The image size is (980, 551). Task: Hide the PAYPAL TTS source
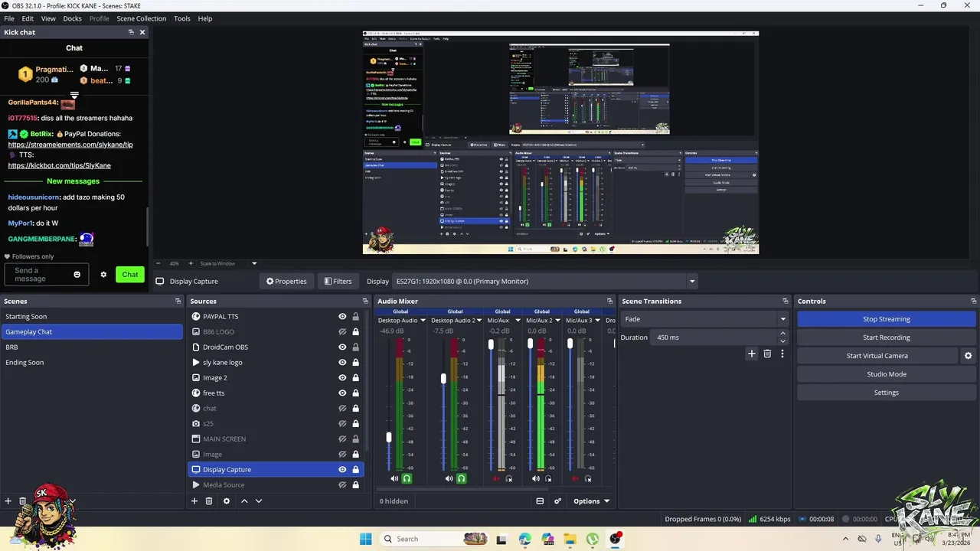342,316
